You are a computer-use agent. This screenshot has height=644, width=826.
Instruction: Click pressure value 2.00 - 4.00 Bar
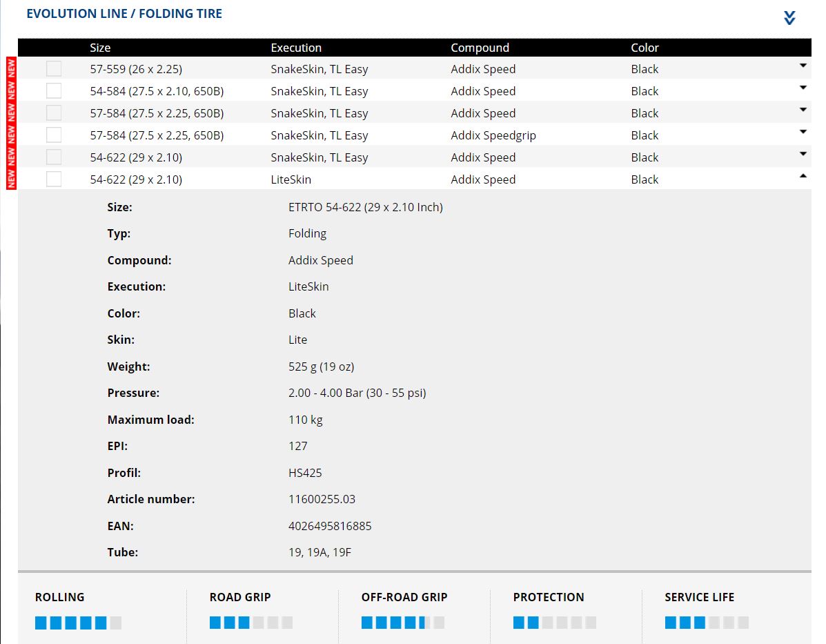pos(357,393)
